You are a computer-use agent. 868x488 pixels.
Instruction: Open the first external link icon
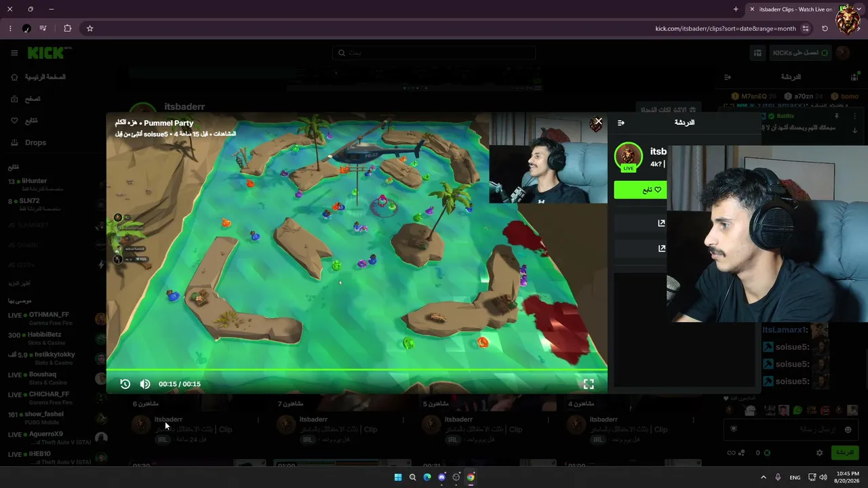pyautogui.click(x=662, y=223)
